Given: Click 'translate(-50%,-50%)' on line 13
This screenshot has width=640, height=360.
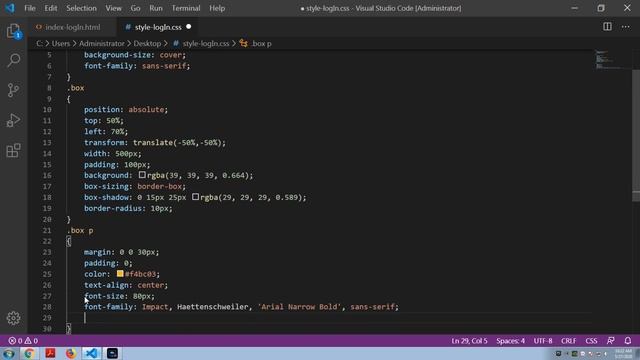Looking at the screenshot, I should tap(177, 142).
